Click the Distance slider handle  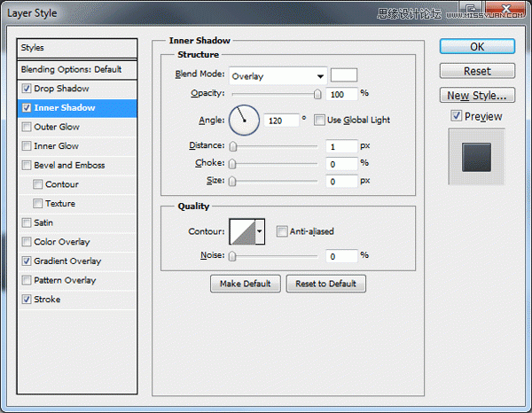[233, 146]
